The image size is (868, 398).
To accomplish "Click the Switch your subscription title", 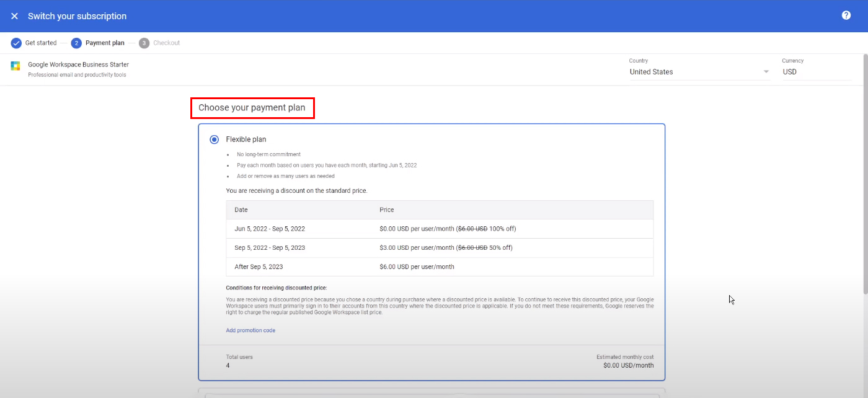I will [x=77, y=16].
